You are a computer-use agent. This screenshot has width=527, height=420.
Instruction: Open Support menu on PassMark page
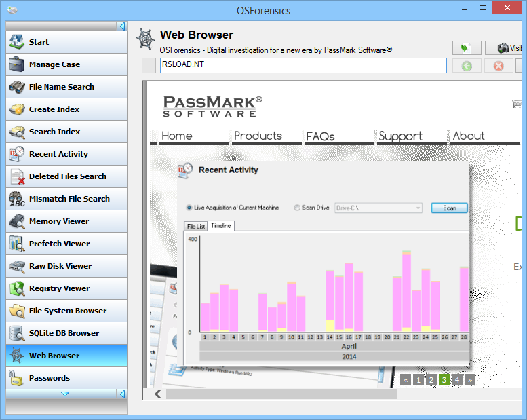coord(400,136)
